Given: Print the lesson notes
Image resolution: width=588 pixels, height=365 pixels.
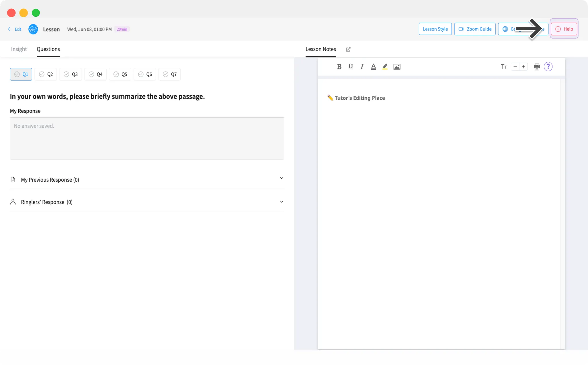Looking at the screenshot, I should (x=537, y=67).
